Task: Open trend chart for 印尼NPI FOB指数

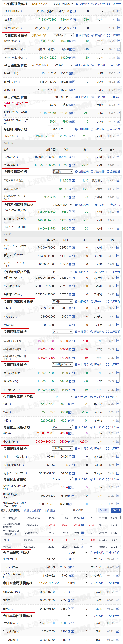Action: point(118,180)
